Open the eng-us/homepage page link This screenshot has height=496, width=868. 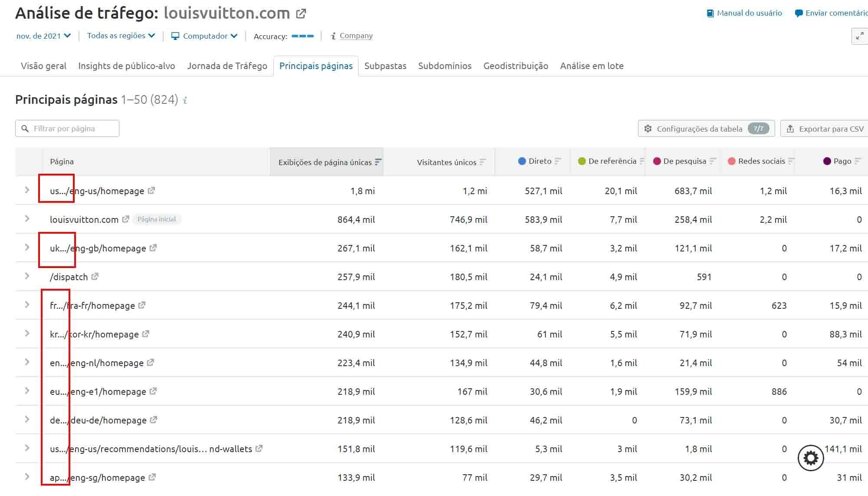tap(97, 191)
